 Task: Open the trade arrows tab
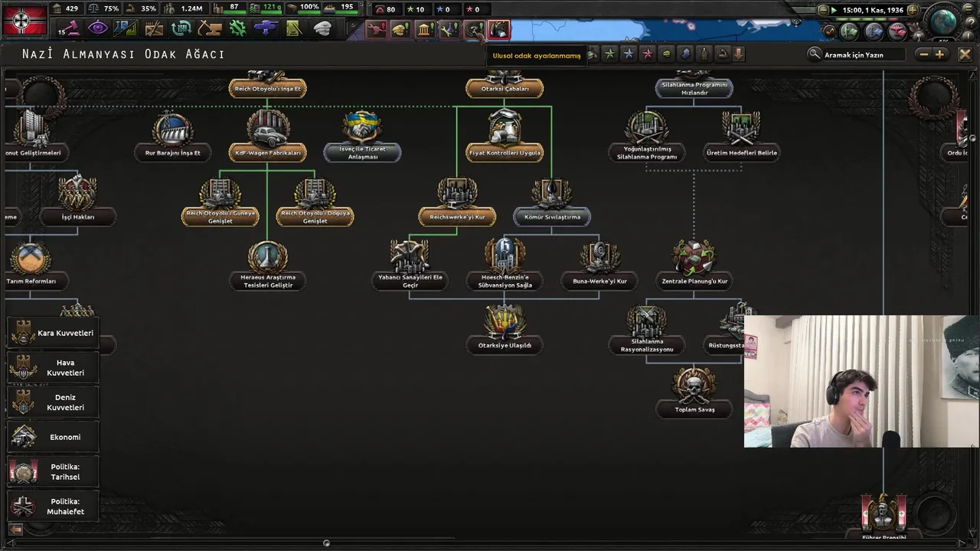[181, 28]
